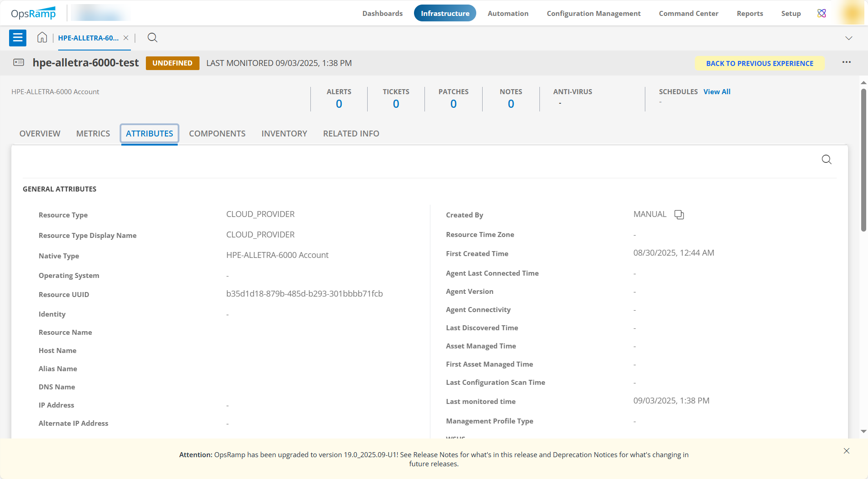
Task: Search attributes with magnifier icon
Action: tap(827, 160)
